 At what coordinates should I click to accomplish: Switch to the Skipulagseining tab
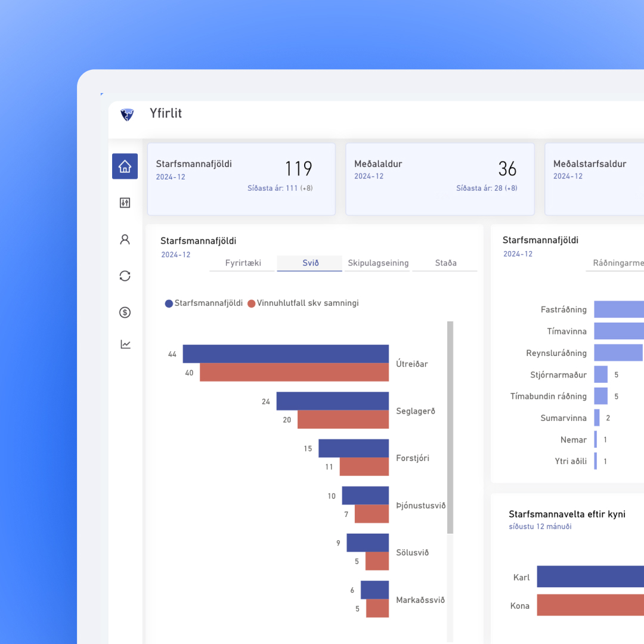coord(378,263)
